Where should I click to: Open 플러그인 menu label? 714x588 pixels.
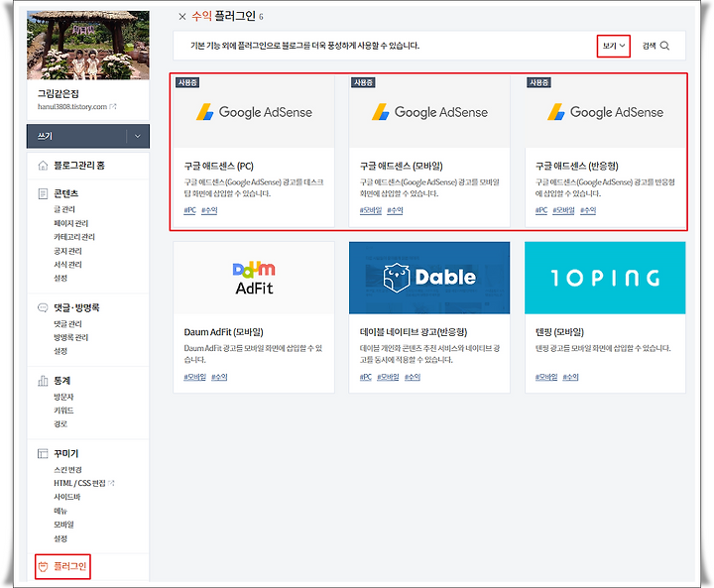pyautogui.click(x=70, y=566)
